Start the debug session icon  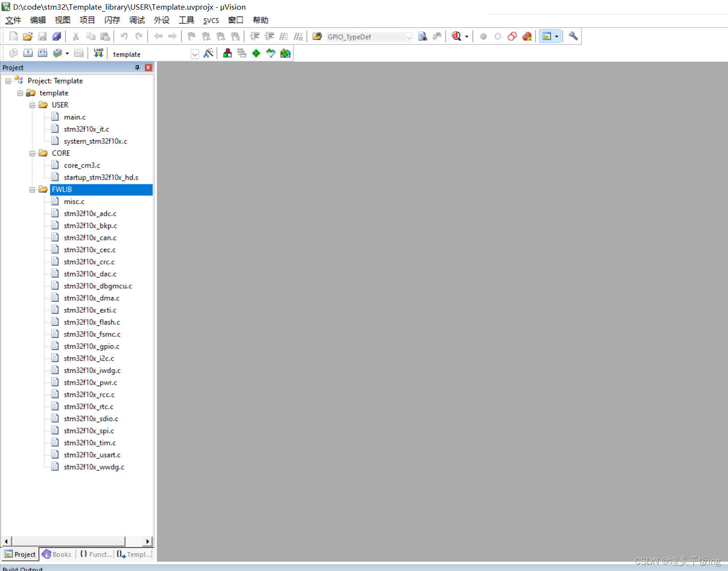click(x=456, y=36)
